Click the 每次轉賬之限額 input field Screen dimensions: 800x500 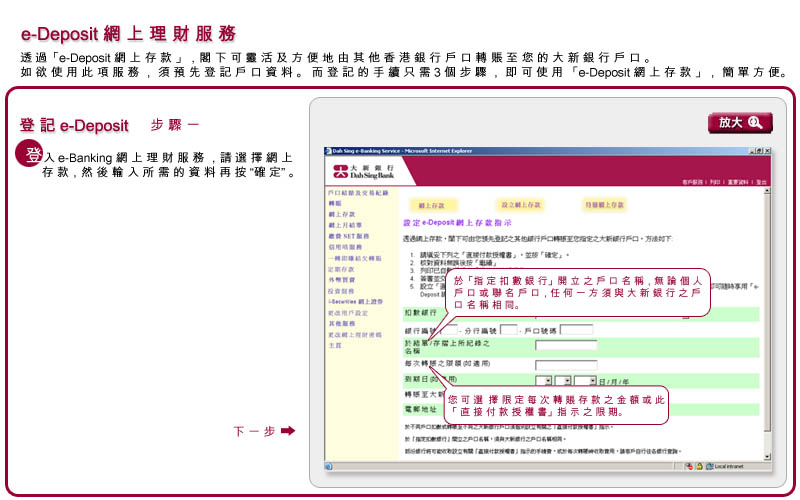566,365
